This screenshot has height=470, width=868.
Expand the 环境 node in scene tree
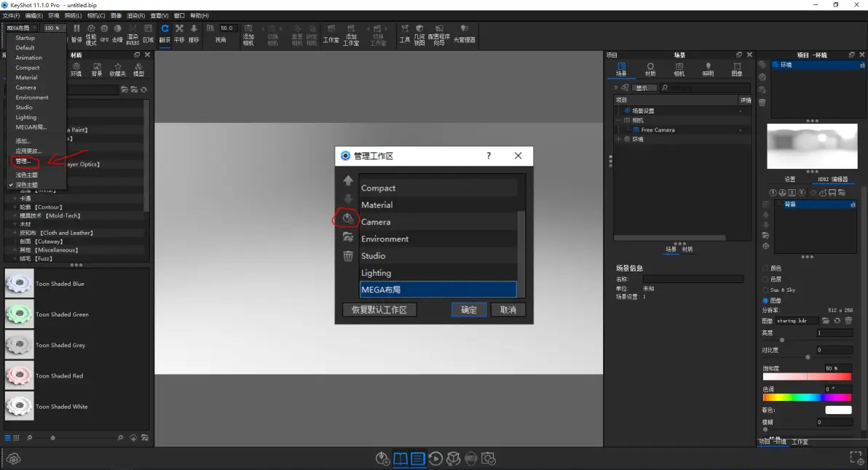coord(619,140)
